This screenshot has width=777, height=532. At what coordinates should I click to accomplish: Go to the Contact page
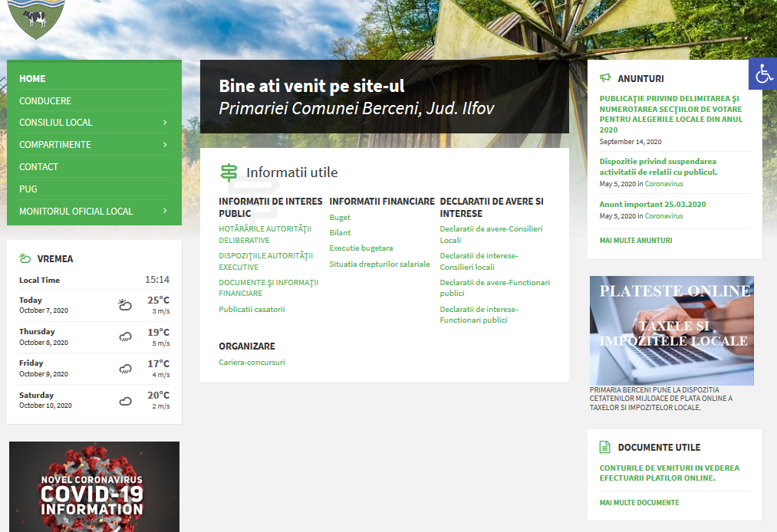pos(38,167)
